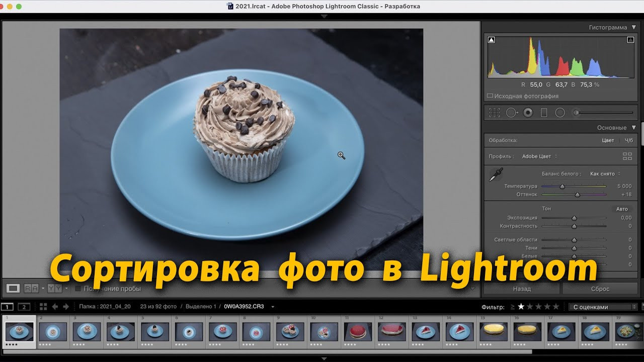
Task: Toggle the Исходная фотография option
Action: [x=490, y=96]
